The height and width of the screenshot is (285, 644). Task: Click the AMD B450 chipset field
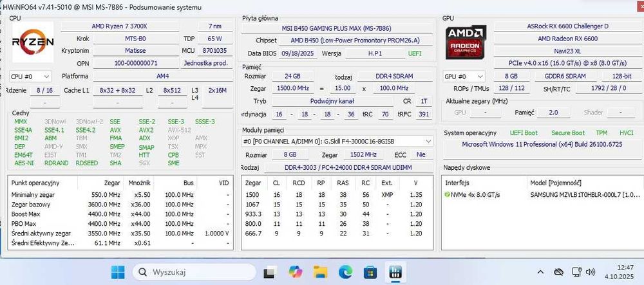[x=355, y=41]
